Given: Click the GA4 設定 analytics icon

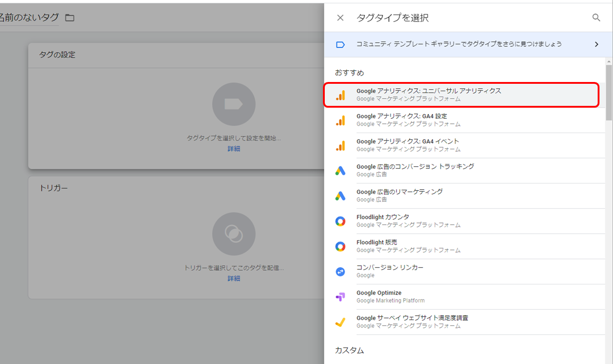Looking at the screenshot, I should point(341,120).
